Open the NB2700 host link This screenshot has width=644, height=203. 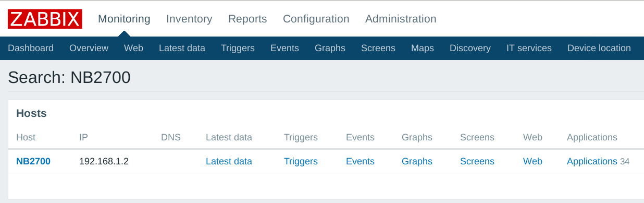coord(33,161)
